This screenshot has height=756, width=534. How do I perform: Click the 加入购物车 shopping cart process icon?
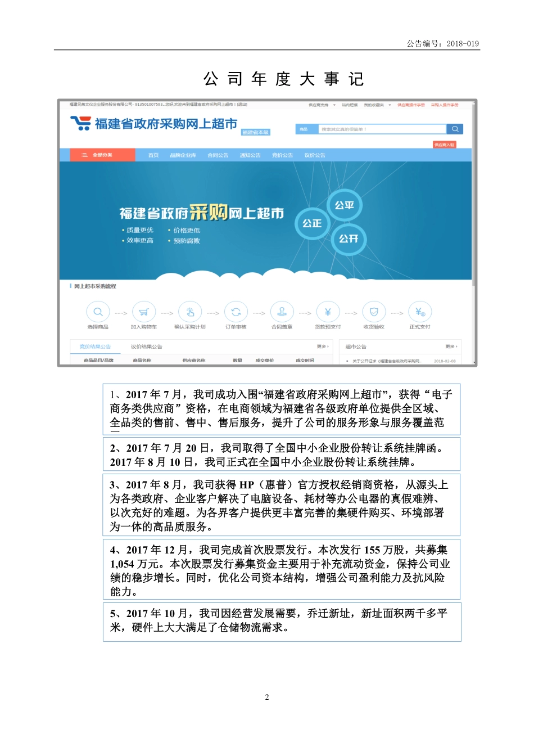[x=144, y=311]
